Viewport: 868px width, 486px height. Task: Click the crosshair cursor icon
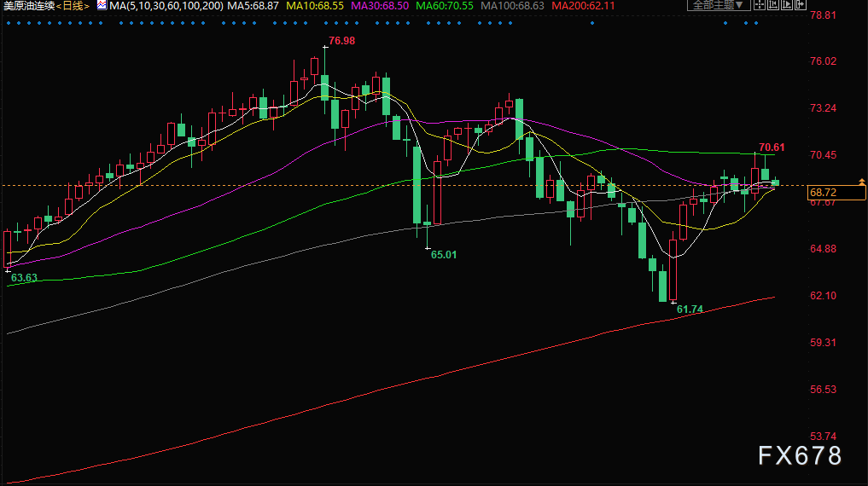pos(760,4)
